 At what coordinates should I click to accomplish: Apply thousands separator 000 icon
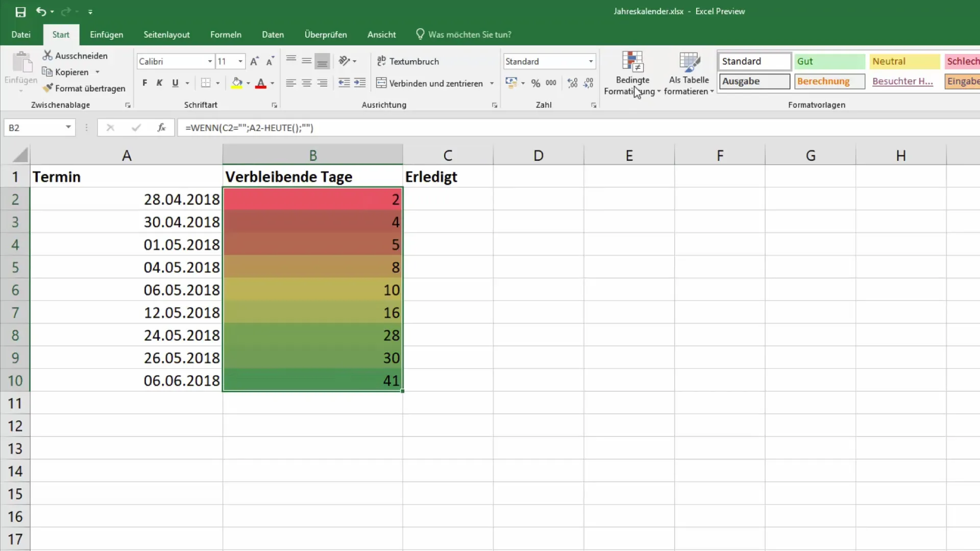551,83
